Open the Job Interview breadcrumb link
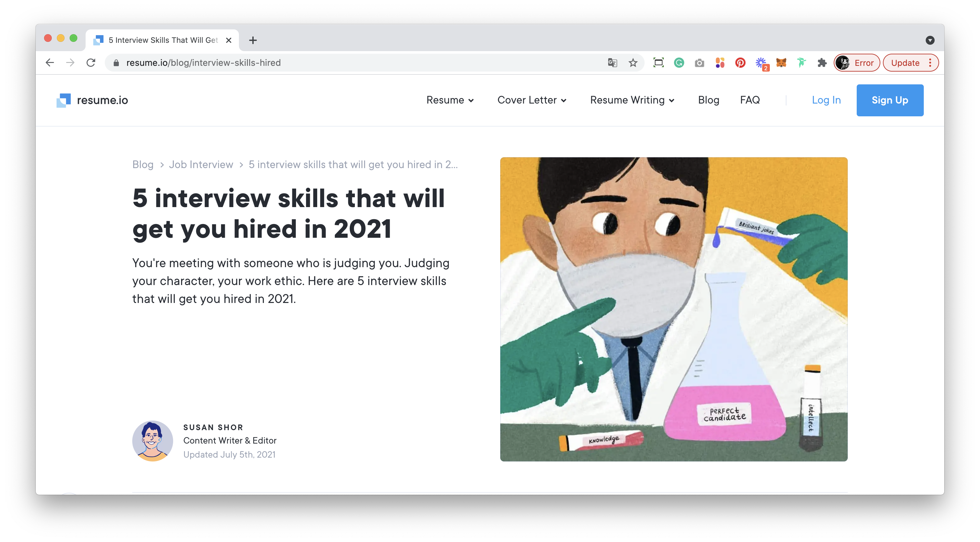The height and width of the screenshot is (542, 980). point(201,165)
